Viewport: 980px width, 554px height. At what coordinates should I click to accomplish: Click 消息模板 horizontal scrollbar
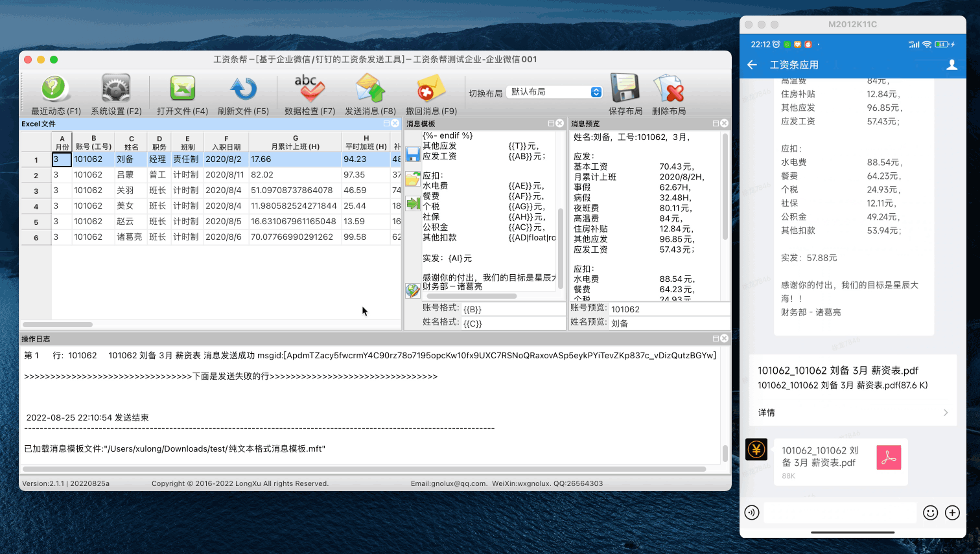[471, 296]
